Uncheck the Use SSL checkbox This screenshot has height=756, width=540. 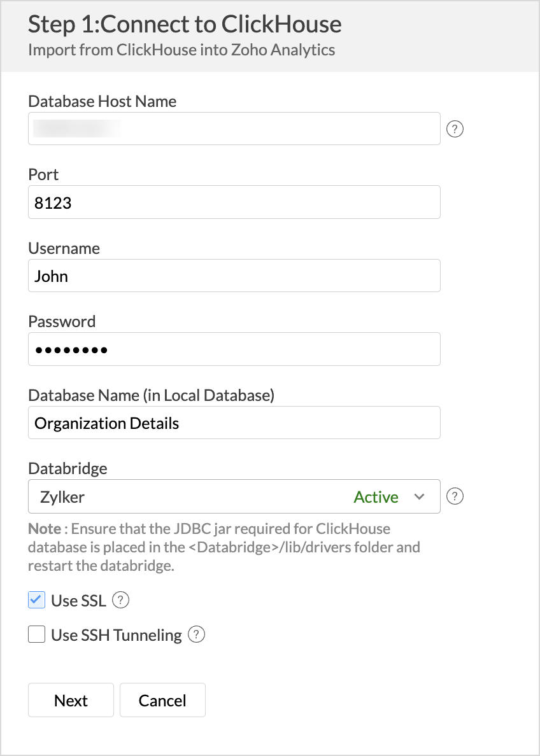[x=37, y=600]
